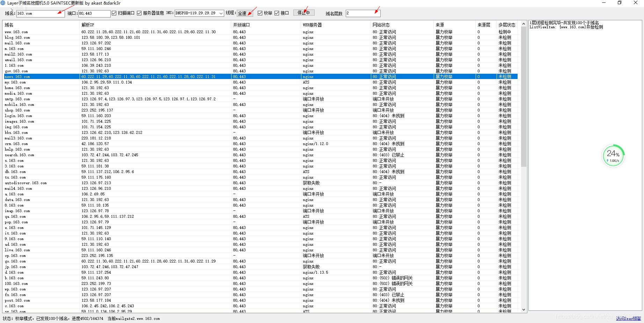Sort by 域名 column header

(41, 25)
